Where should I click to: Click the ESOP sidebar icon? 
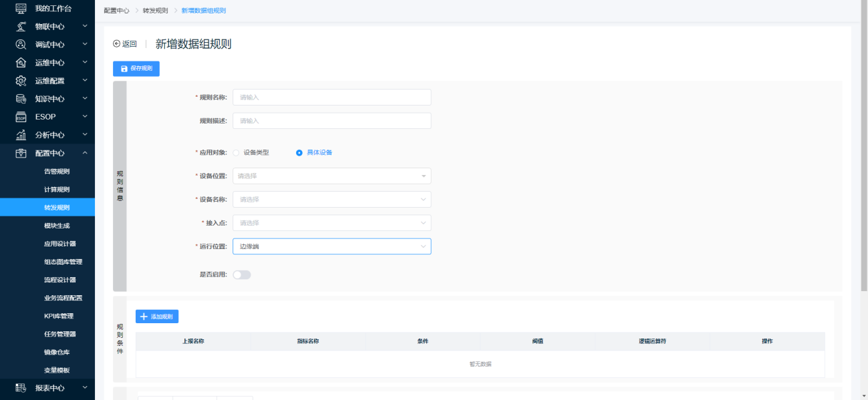(21, 117)
